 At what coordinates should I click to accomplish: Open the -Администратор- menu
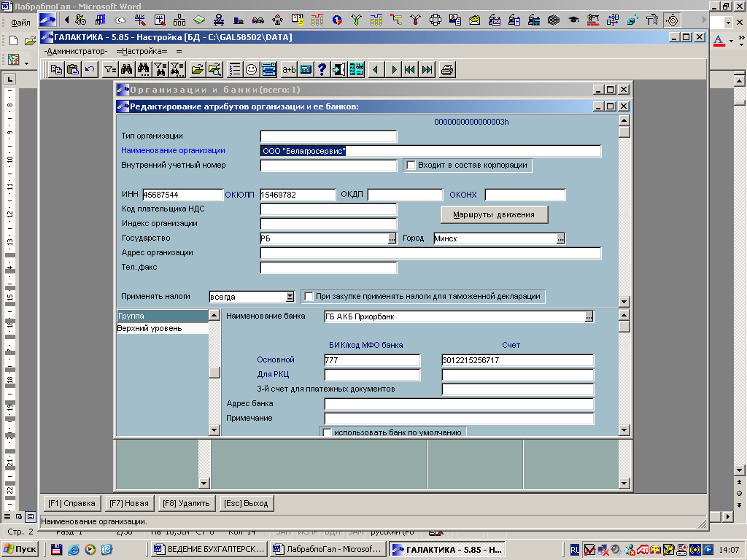[76, 51]
